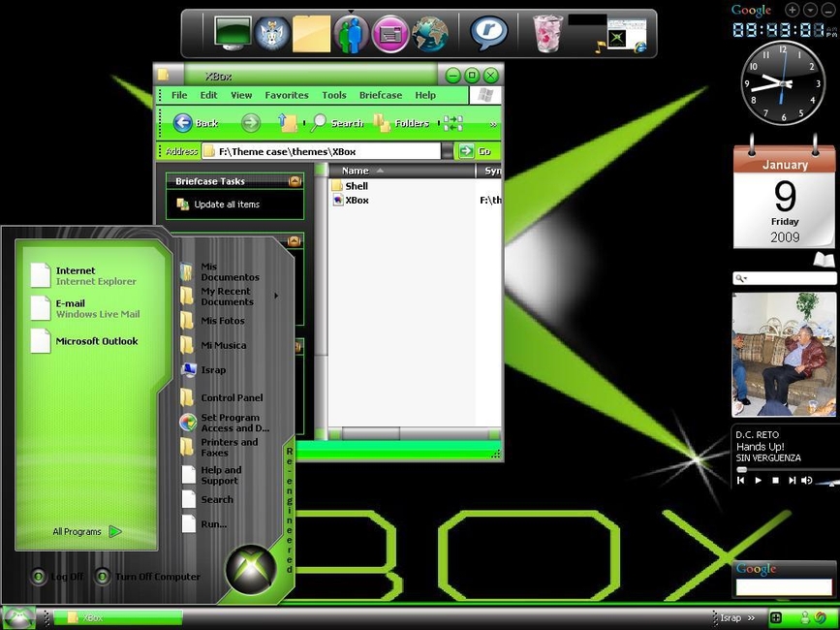Mute the media gadget speaker icon
840x630 pixels.
pyautogui.click(x=806, y=481)
